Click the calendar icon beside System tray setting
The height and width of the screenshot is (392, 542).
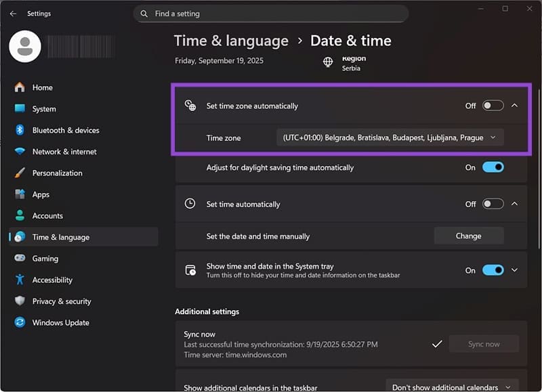tap(190, 270)
